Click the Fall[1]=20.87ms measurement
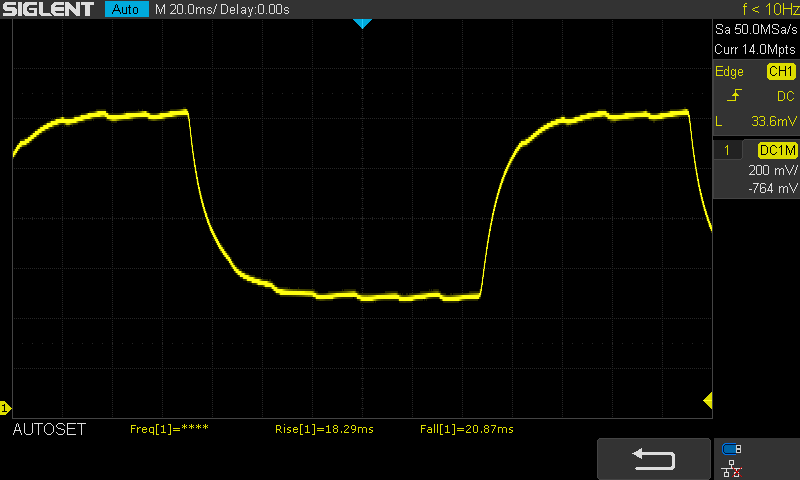Screen dimensions: 800x480 click(467, 429)
